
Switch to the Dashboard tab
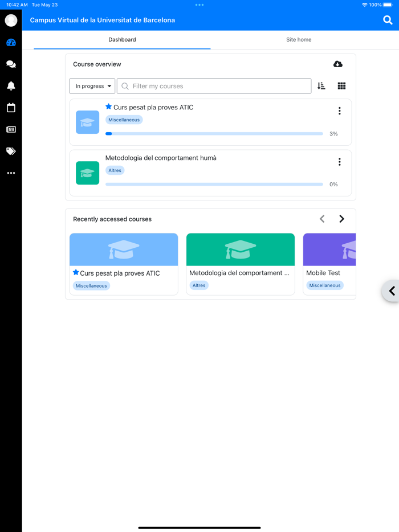[122, 40]
